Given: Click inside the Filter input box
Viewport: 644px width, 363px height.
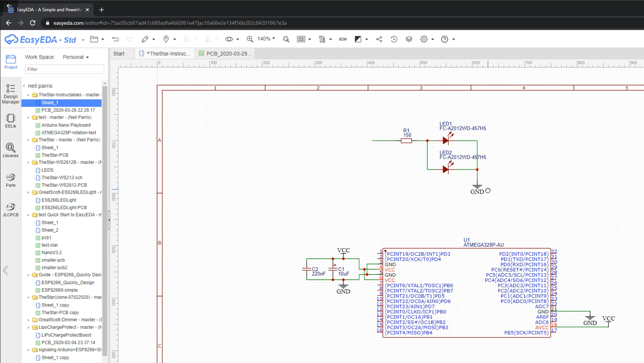Looking at the screenshot, I should (64, 69).
